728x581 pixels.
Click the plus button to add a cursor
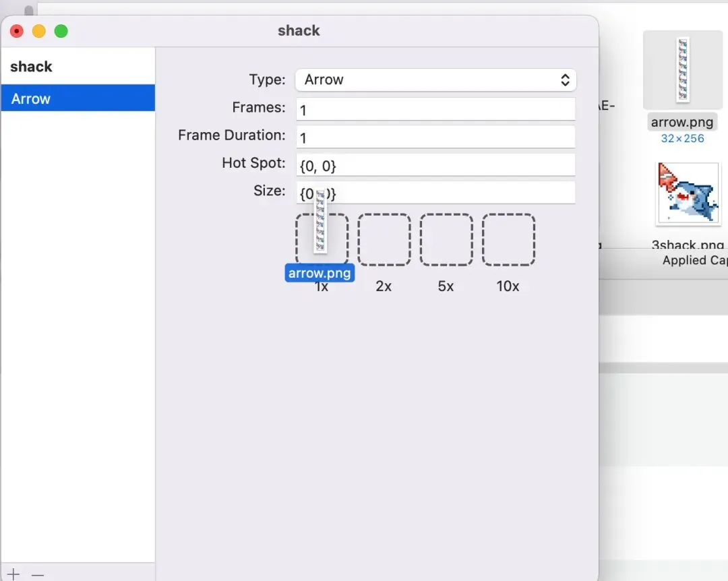(x=13, y=574)
